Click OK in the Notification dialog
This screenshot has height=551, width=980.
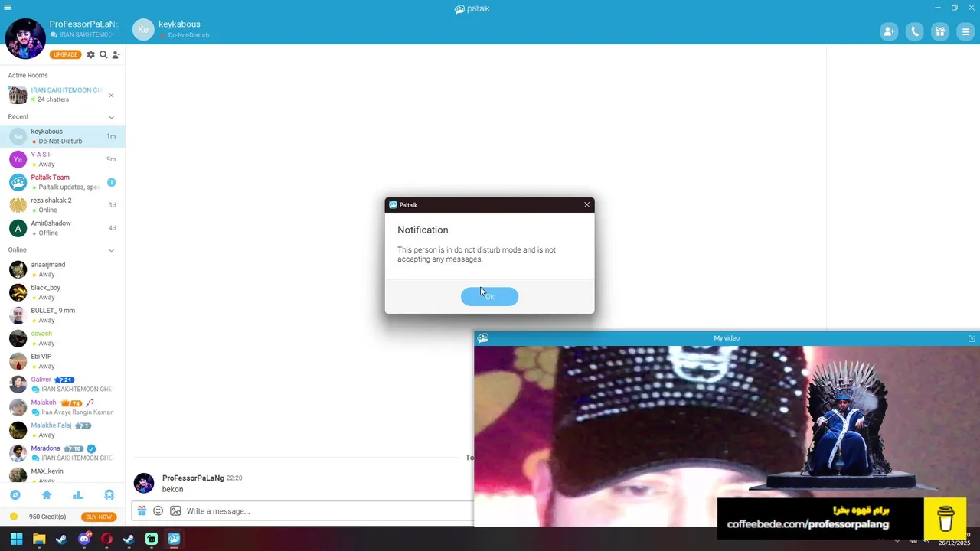(489, 296)
